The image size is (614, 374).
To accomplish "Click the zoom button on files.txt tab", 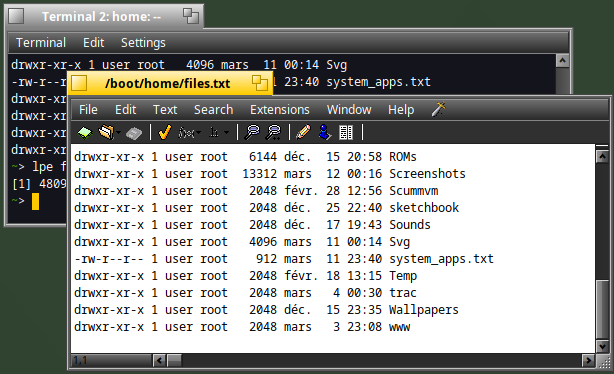I will pyautogui.click(x=259, y=83).
